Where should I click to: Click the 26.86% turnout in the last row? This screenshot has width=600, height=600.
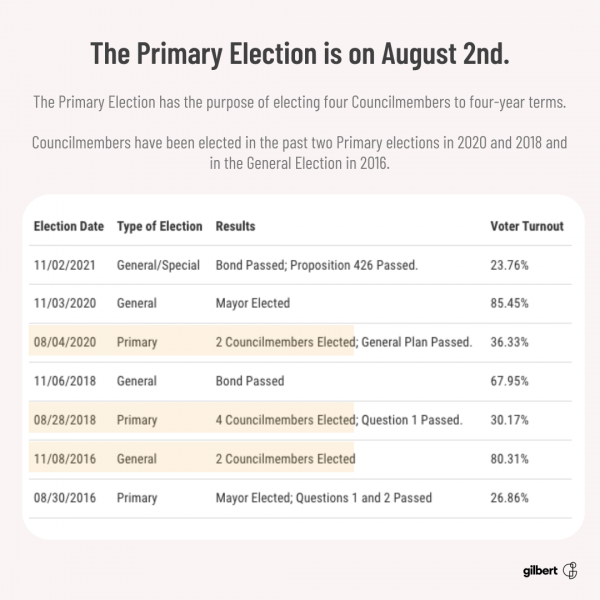pyautogui.click(x=510, y=497)
